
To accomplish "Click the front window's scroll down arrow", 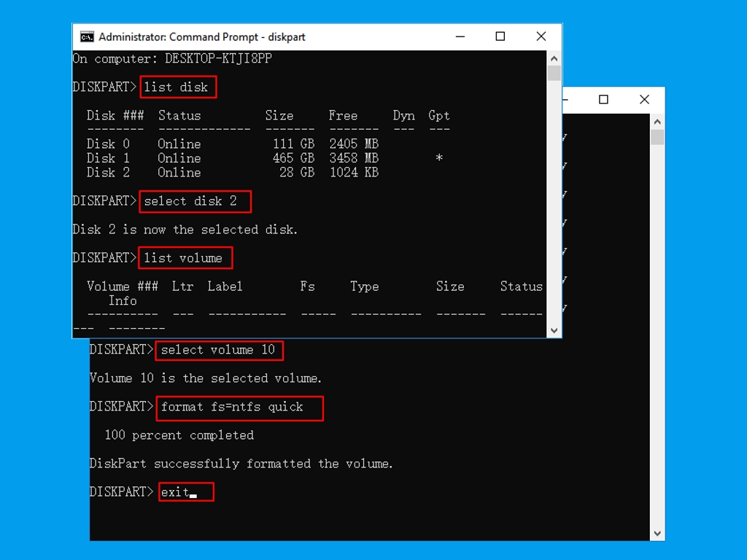I will [554, 330].
